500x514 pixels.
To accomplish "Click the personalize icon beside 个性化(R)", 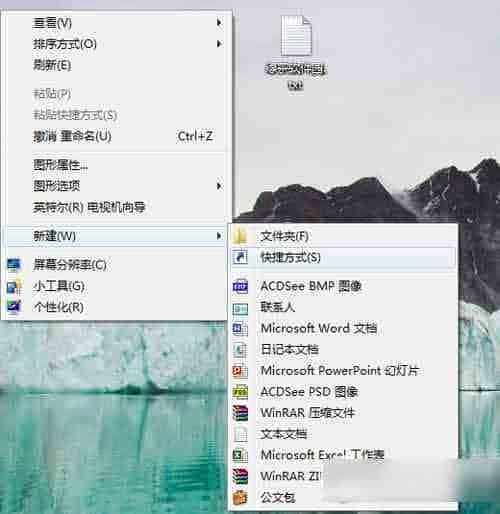I will pos(14,307).
